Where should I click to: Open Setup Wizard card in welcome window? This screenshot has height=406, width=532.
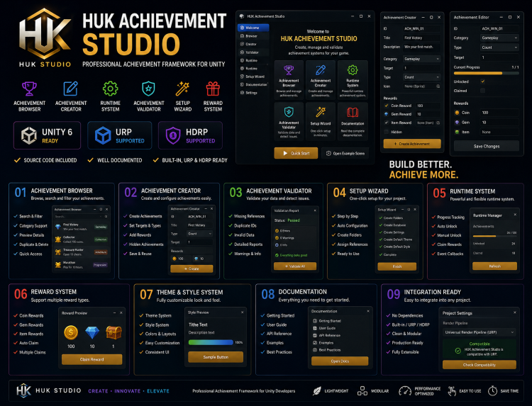[321, 122]
